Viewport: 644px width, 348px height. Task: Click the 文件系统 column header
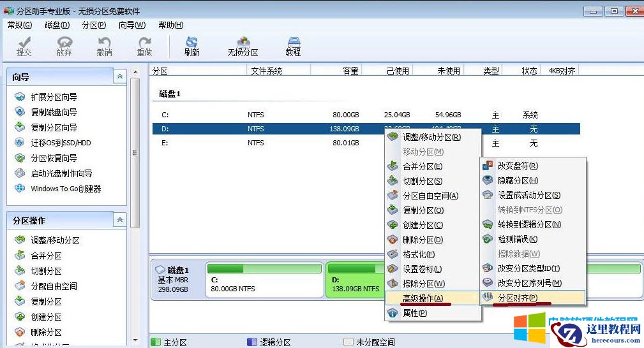tap(278, 71)
